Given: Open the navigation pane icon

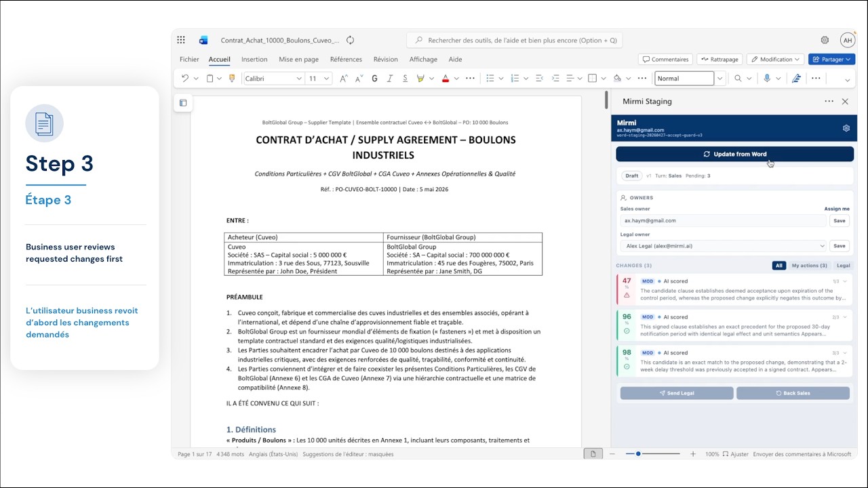Looking at the screenshot, I should tap(183, 103).
